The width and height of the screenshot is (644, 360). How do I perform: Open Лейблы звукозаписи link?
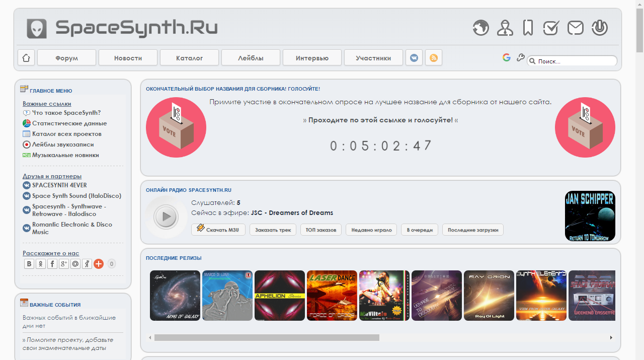[63, 145]
